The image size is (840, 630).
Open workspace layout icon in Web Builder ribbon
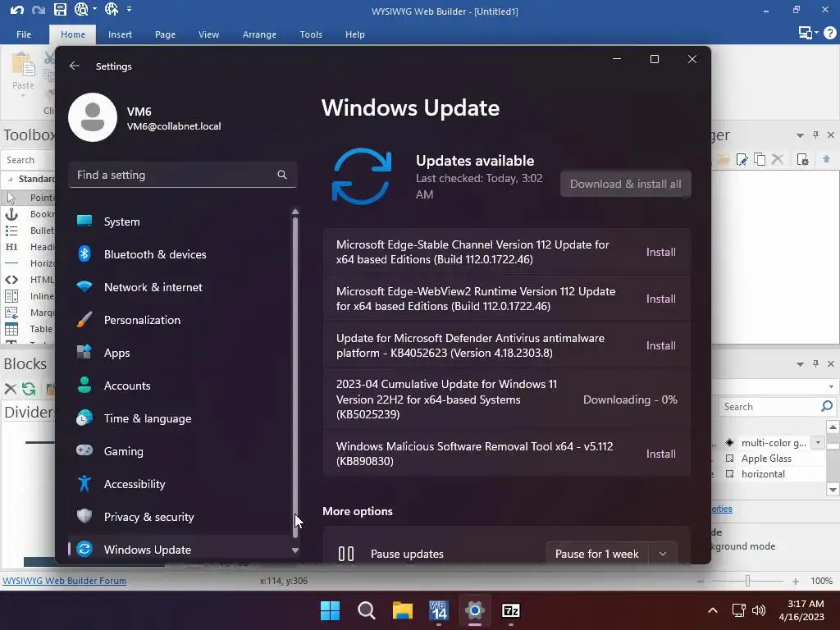(x=806, y=33)
